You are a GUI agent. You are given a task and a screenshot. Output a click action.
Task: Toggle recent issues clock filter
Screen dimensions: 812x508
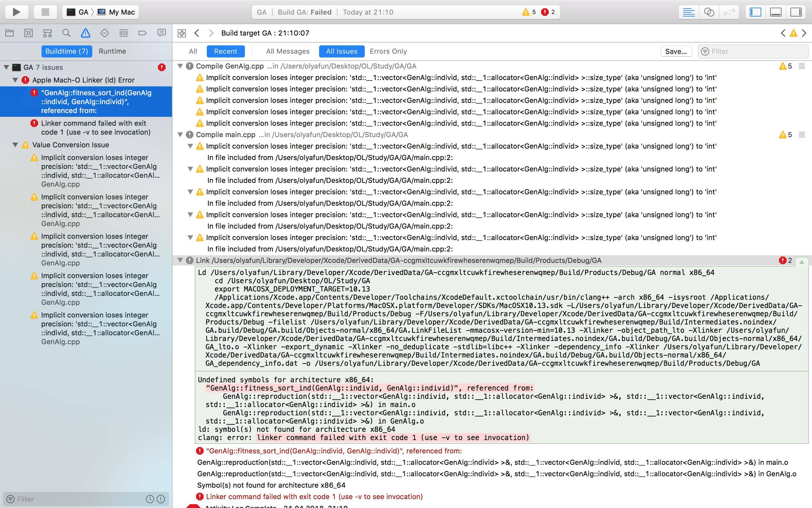[150, 499]
